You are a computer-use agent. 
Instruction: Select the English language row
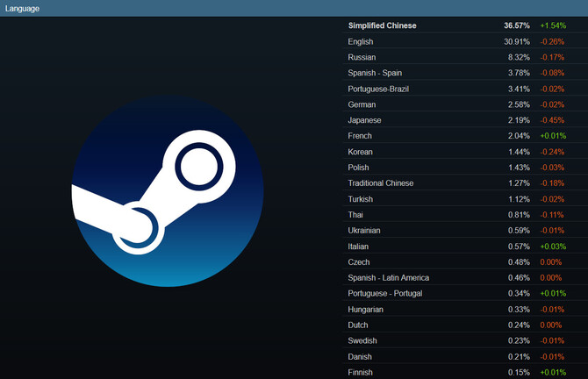465,41
